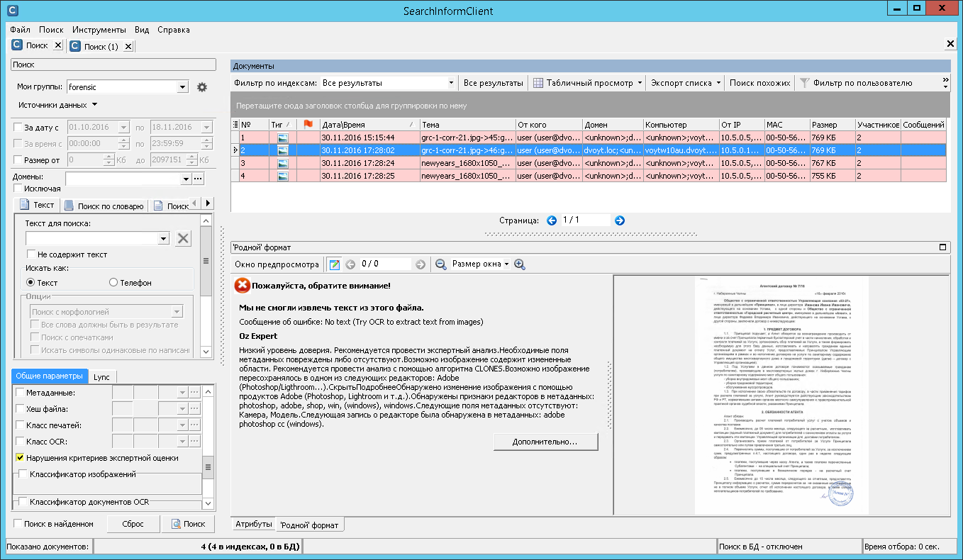Open the Вид menu
The width and height of the screenshot is (963, 560).
(142, 30)
